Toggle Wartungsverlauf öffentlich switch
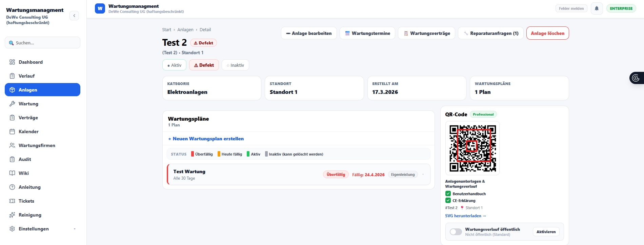This screenshot has width=644, height=245. pyautogui.click(x=456, y=232)
